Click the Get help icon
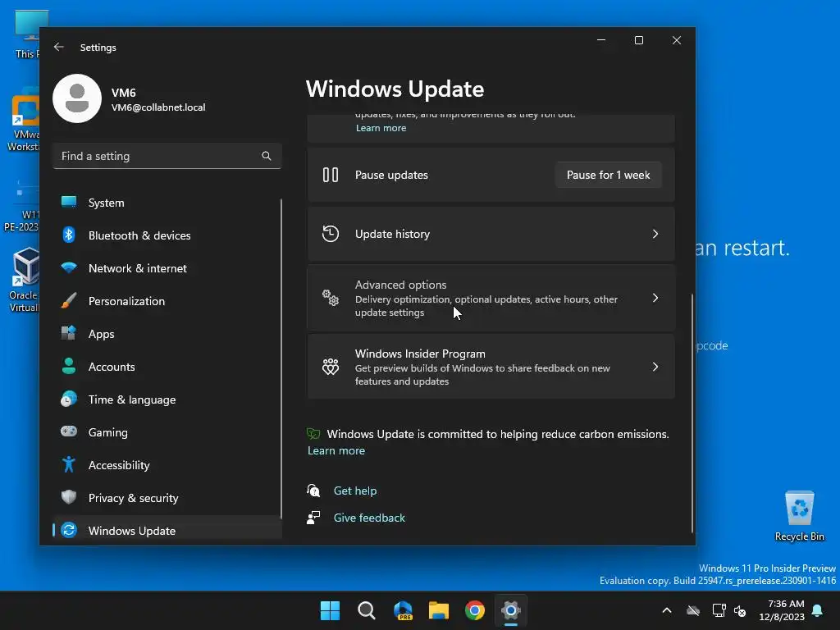 313,491
